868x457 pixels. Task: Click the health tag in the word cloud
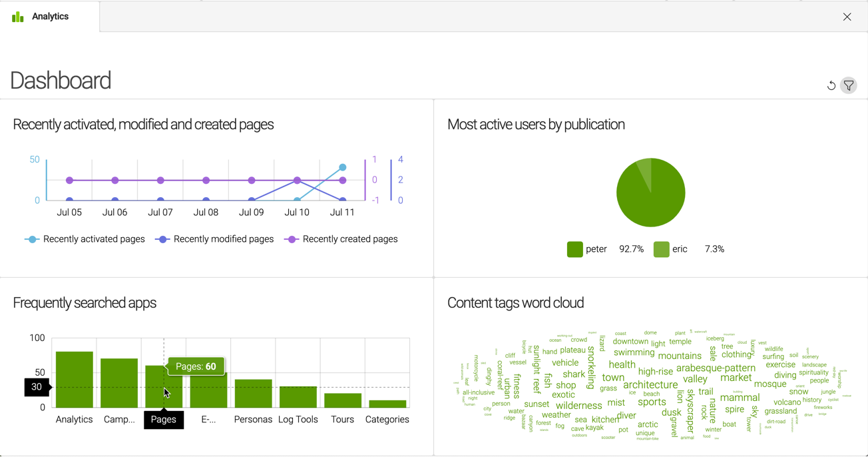pyautogui.click(x=621, y=364)
